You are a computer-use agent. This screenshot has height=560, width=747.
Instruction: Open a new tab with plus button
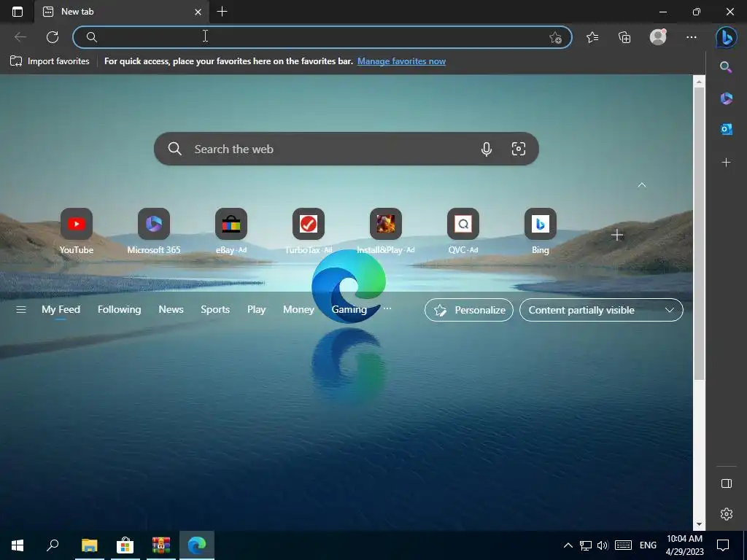coord(222,12)
